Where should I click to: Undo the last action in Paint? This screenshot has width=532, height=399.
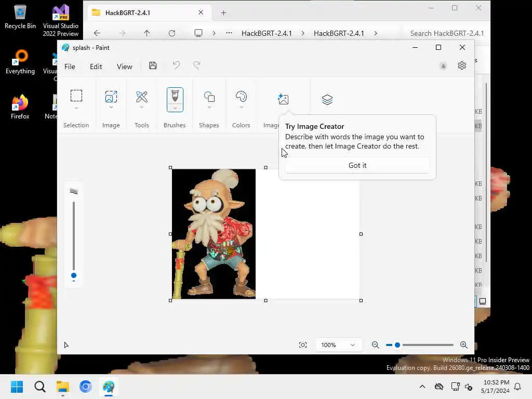pyautogui.click(x=176, y=65)
